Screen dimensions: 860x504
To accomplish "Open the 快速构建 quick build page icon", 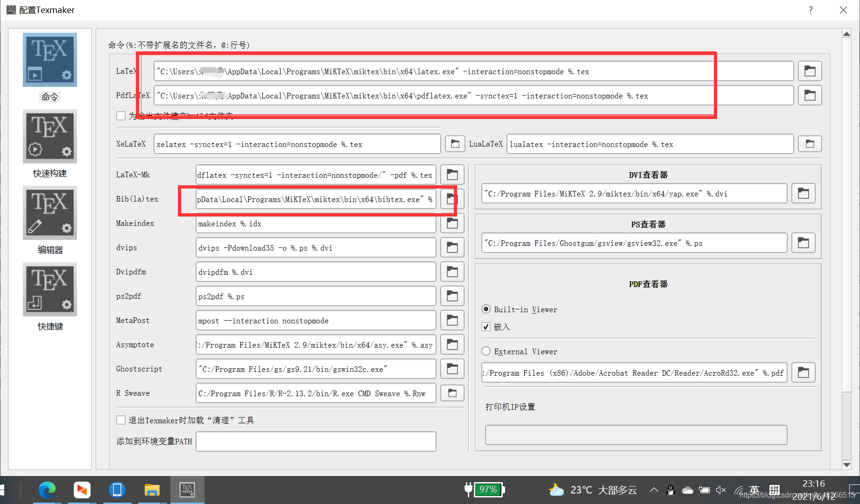I will click(x=50, y=136).
